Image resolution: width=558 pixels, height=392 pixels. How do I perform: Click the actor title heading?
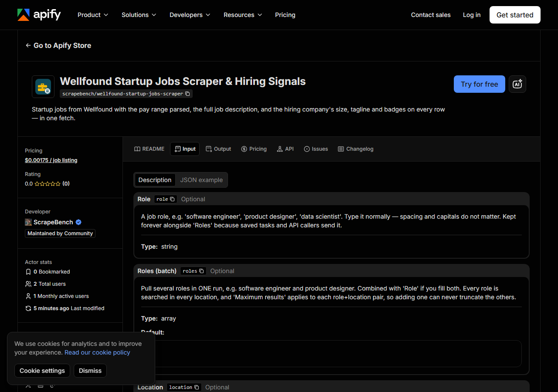pyautogui.click(x=183, y=81)
